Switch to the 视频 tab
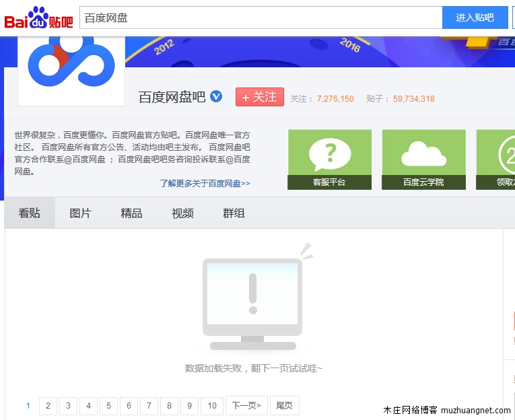This screenshot has width=515, height=420. [182, 213]
